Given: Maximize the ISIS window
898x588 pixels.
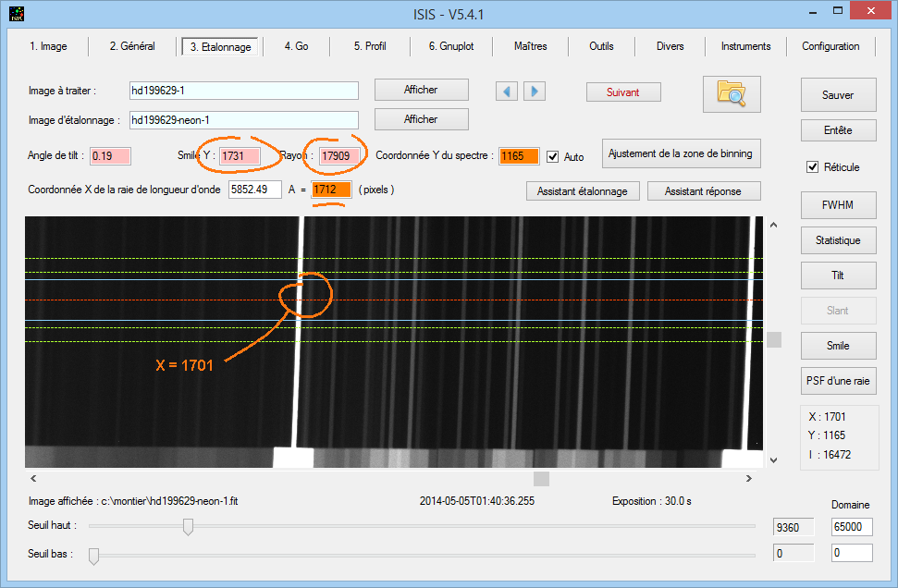Looking at the screenshot, I should click(838, 11).
